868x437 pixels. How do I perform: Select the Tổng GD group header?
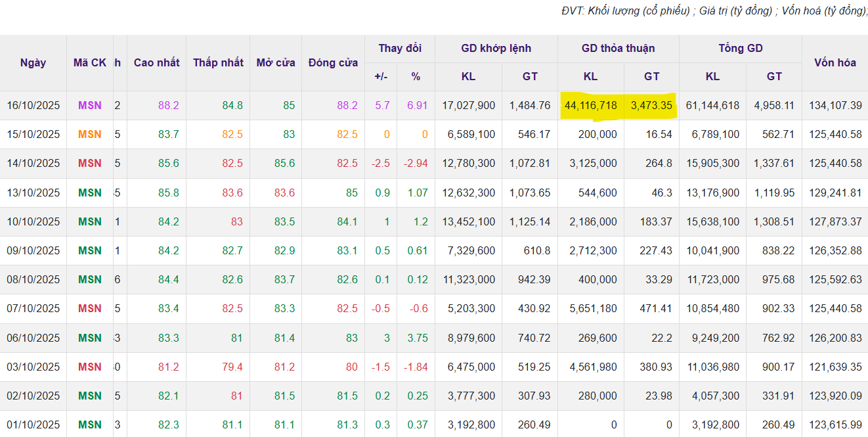[x=740, y=49]
